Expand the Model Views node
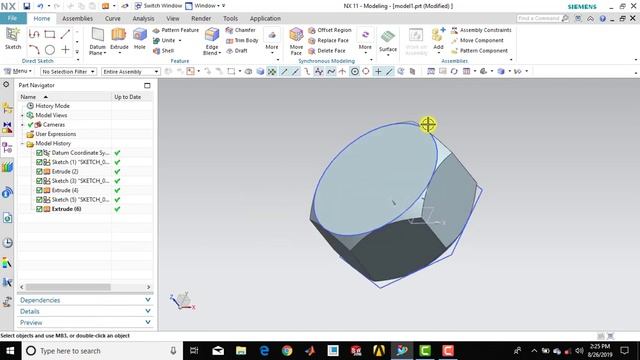Viewport: 640px width, 360px height. [22, 116]
